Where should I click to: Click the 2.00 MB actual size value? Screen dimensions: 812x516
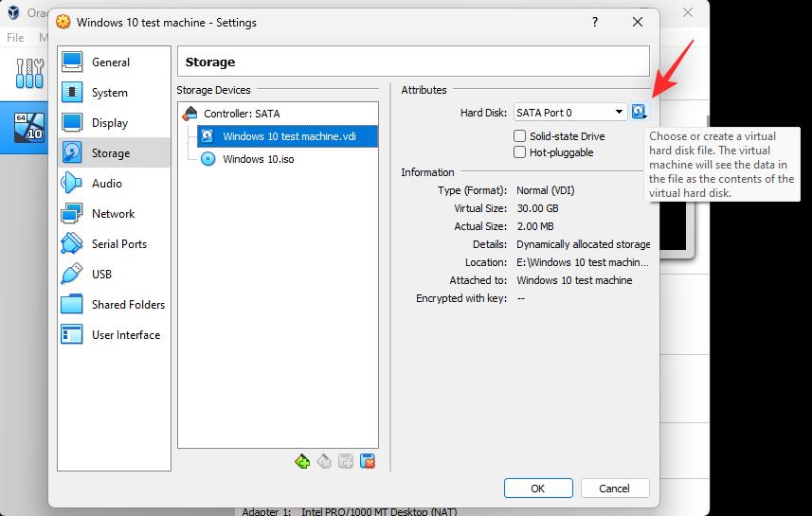[x=535, y=226]
